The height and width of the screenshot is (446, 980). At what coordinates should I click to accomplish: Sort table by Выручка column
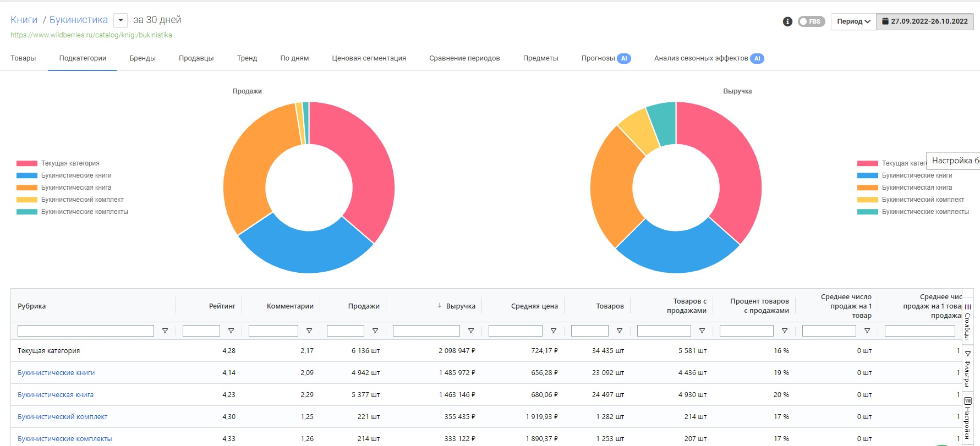coord(461,306)
